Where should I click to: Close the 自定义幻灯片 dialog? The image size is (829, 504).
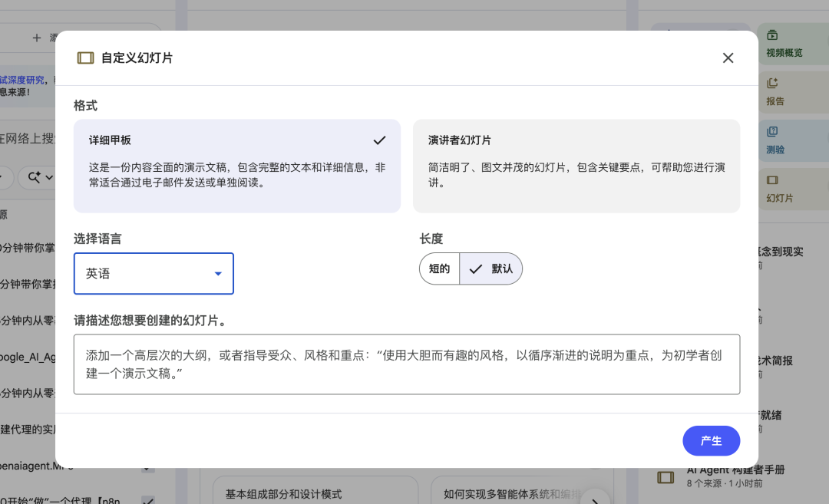(728, 58)
